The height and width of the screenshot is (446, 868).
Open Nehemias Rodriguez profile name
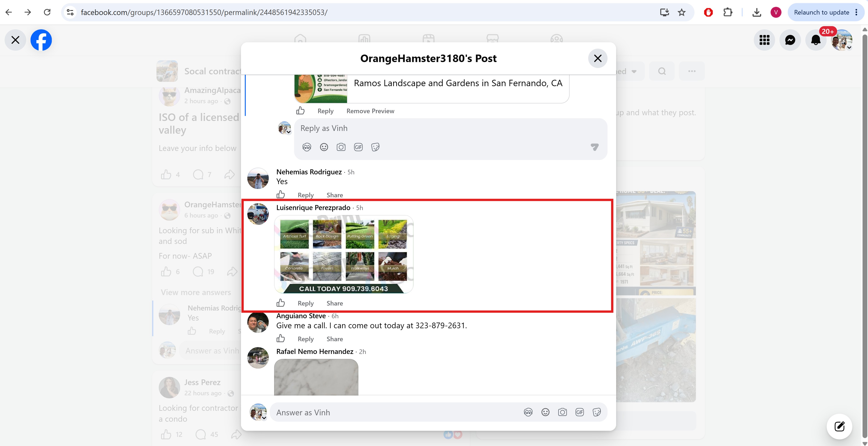309,172
